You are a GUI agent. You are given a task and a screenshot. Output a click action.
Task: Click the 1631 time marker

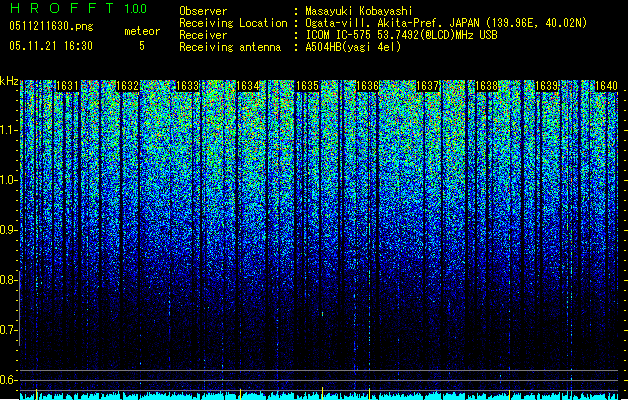[x=67, y=86]
